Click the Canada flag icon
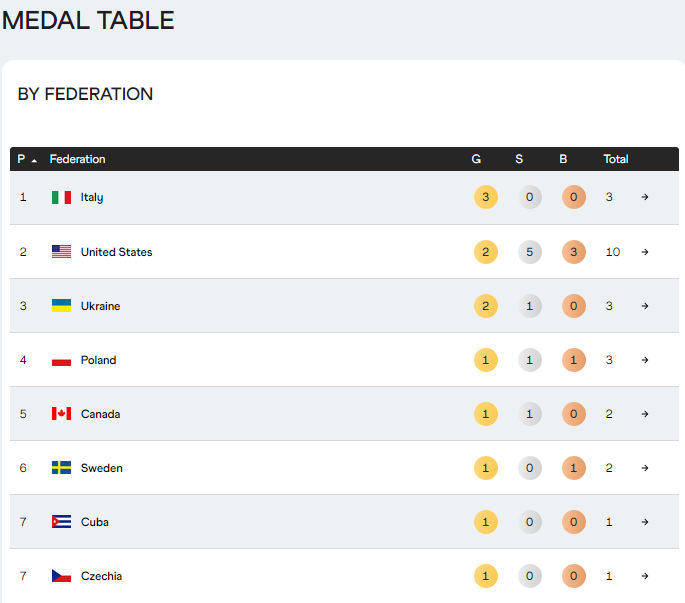 [x=61, y=414]
